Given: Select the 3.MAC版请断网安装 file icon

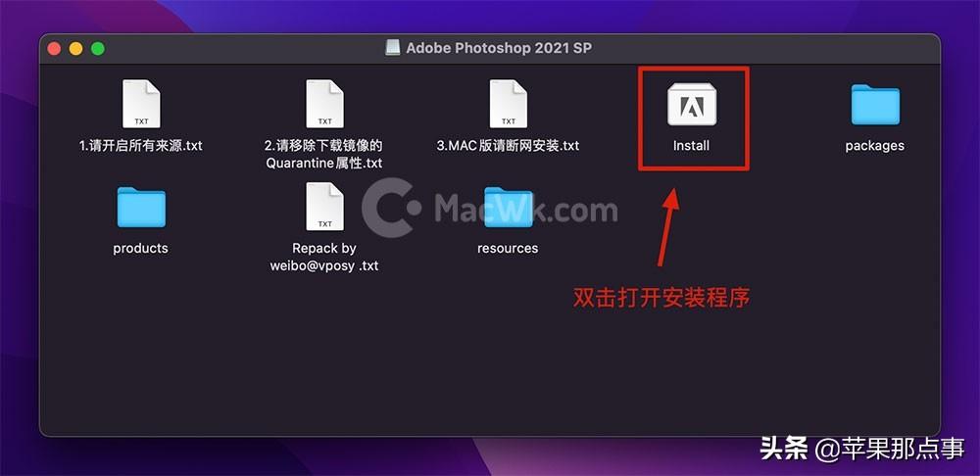Looking at the screenshot, I should coord(508,104).
